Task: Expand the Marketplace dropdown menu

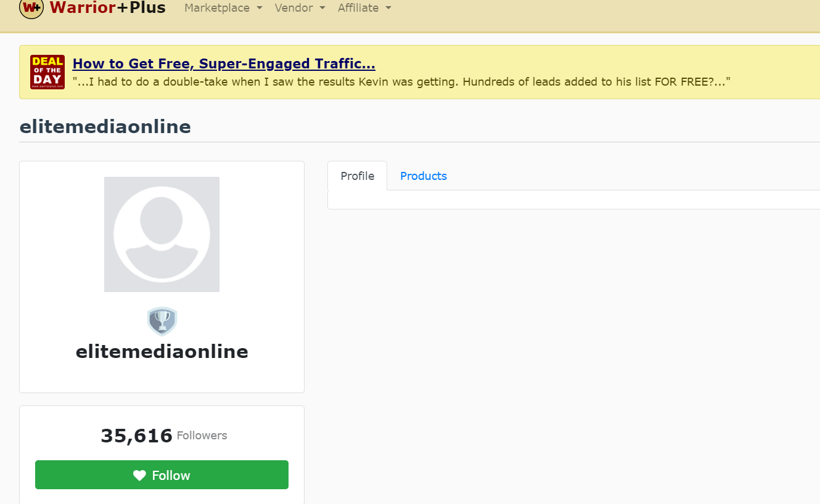Action: point(223,8)
